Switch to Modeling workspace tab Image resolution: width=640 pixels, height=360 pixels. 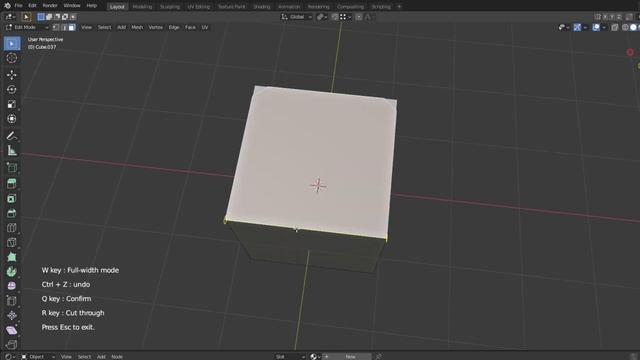click(142, 7)
